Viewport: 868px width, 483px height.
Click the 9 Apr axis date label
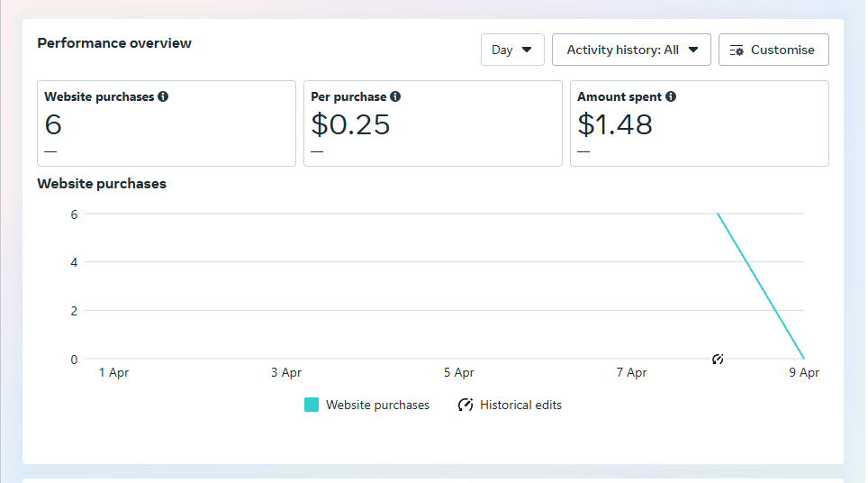tap(804, 372)
